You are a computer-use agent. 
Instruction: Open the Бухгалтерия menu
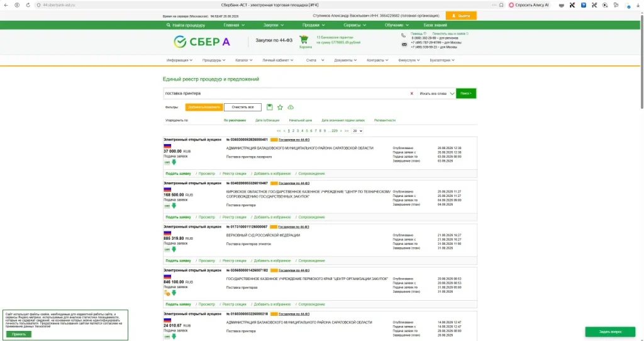tap(442, 60)
